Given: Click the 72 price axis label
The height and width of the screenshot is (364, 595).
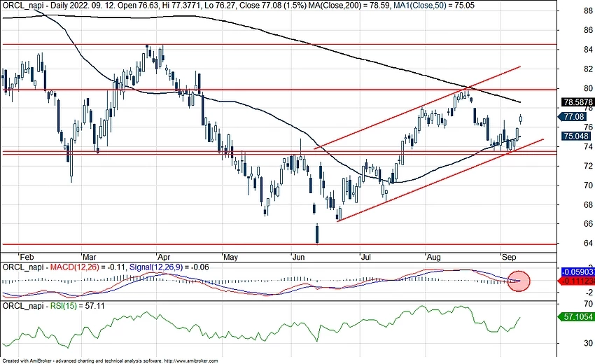Looking at the screenshot, I should [x=589, y=166].
